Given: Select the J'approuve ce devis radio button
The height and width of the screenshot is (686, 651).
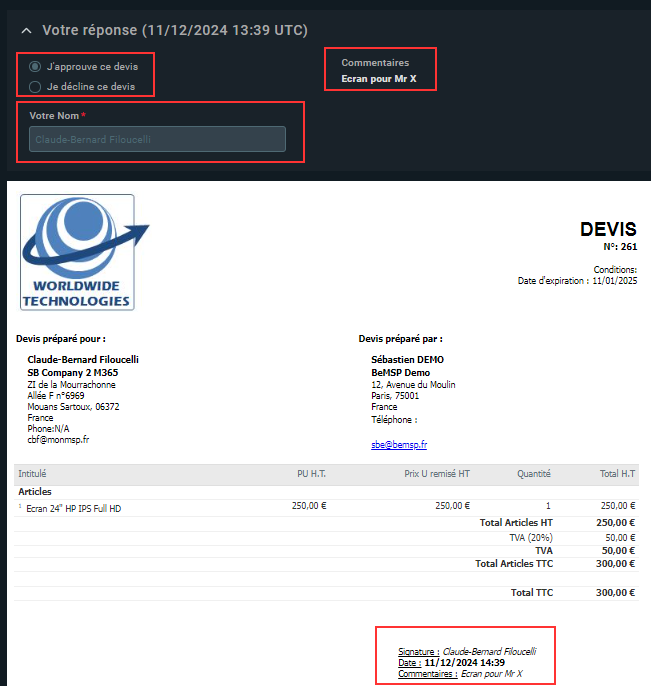Looking at the screenshot, I should [35, 66].
